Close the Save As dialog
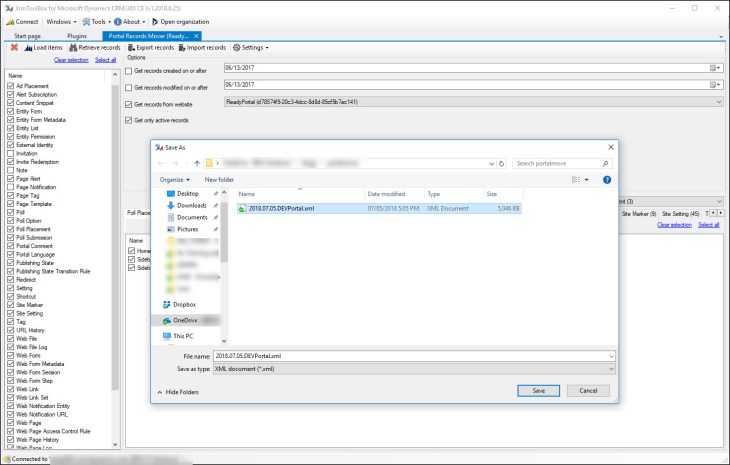The width and height of the screenshot is (730, 465). tap(611, 147)
